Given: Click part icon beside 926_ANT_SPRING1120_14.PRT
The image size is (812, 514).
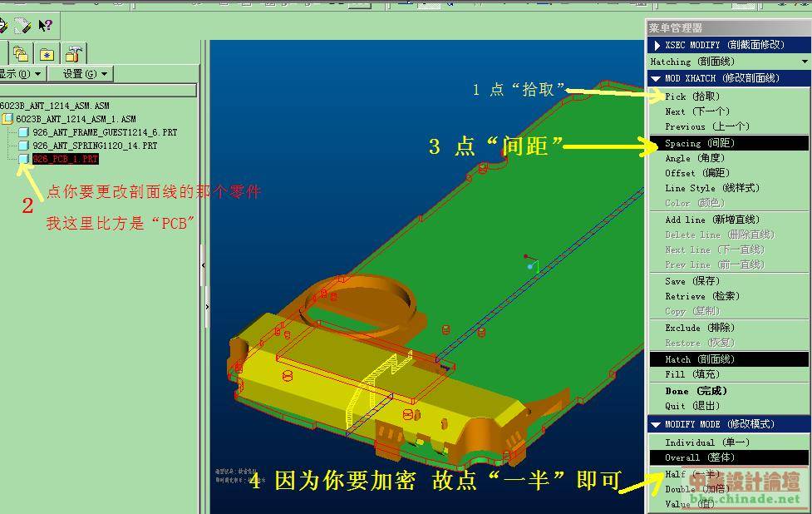Looking at the screenshot, I should [23, 146].
